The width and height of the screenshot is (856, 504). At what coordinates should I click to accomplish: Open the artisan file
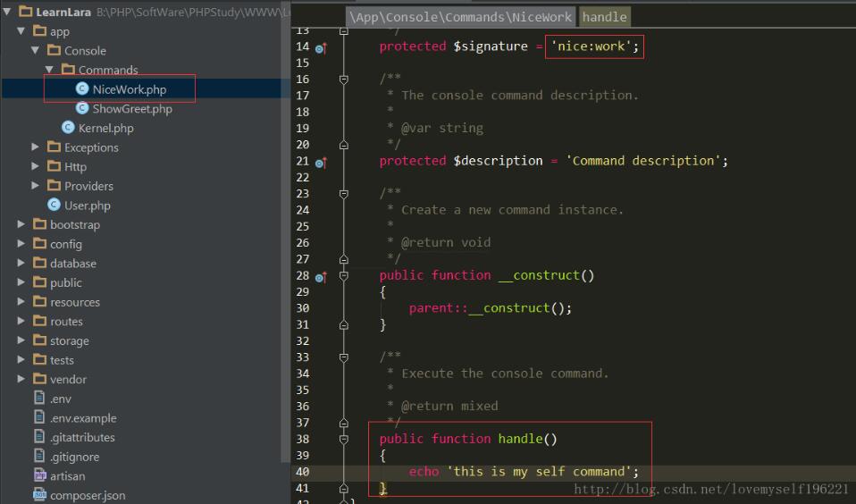67,476
